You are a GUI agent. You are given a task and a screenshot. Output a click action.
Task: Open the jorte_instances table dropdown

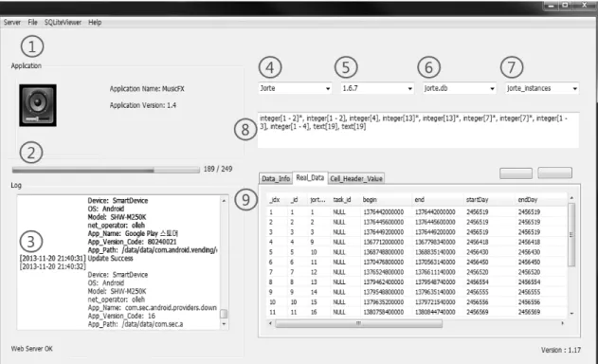point(542,88)
